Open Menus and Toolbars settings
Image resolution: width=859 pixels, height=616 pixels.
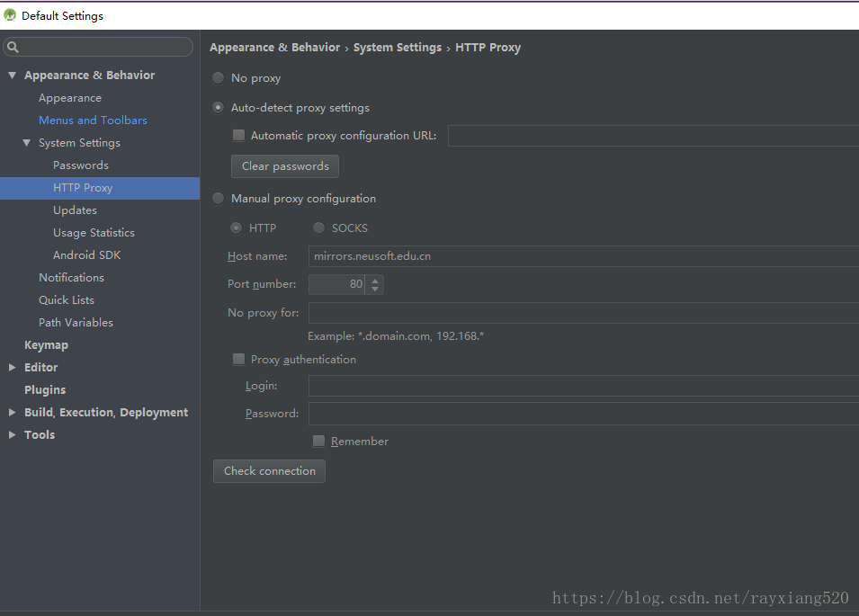[x=94, y=121]
